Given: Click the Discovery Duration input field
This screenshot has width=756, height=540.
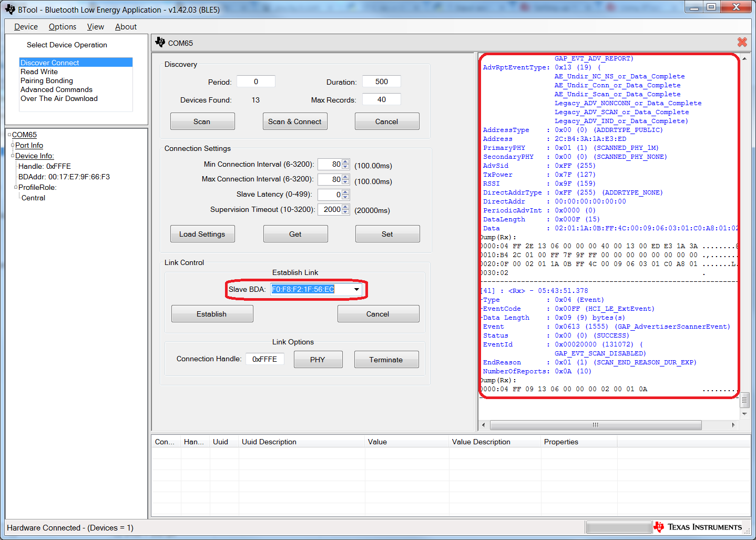Looking at the screenshot, I should (x=382, y=81).
